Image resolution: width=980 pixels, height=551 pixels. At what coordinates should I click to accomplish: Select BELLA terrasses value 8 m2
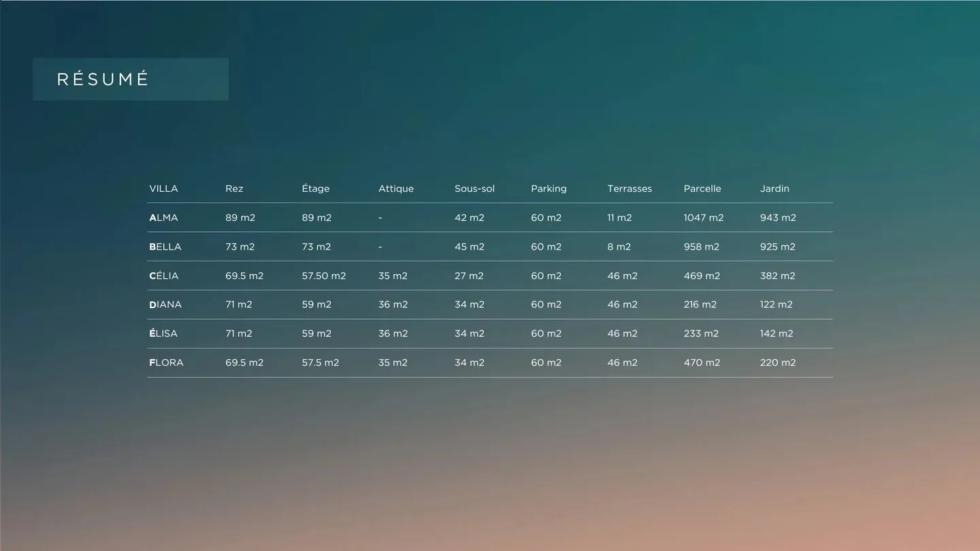[x=619, y=247]
